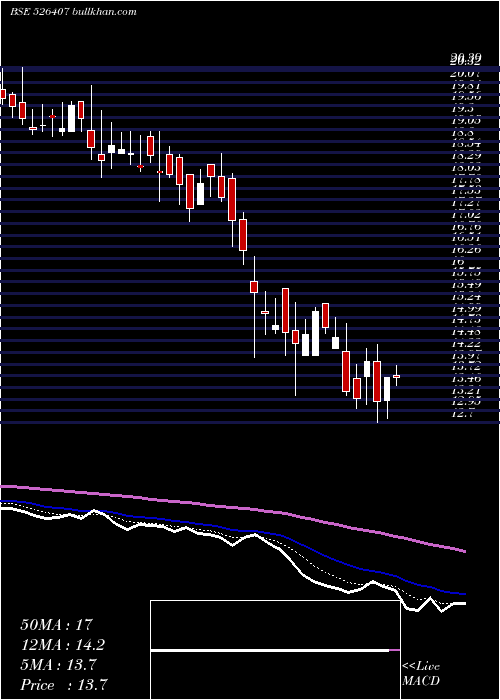Click the 5MA : 13.7 readout
500x700 pixels.
58,665
